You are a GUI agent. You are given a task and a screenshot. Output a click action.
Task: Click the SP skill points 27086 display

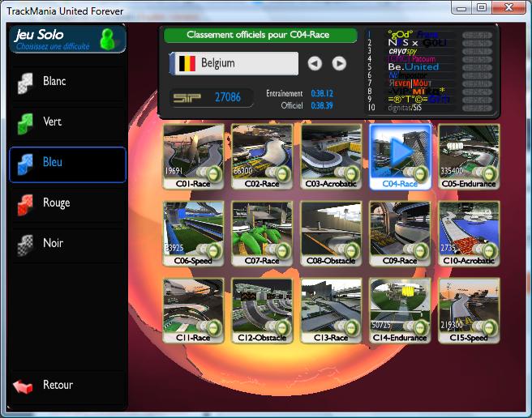click(207, 97)
